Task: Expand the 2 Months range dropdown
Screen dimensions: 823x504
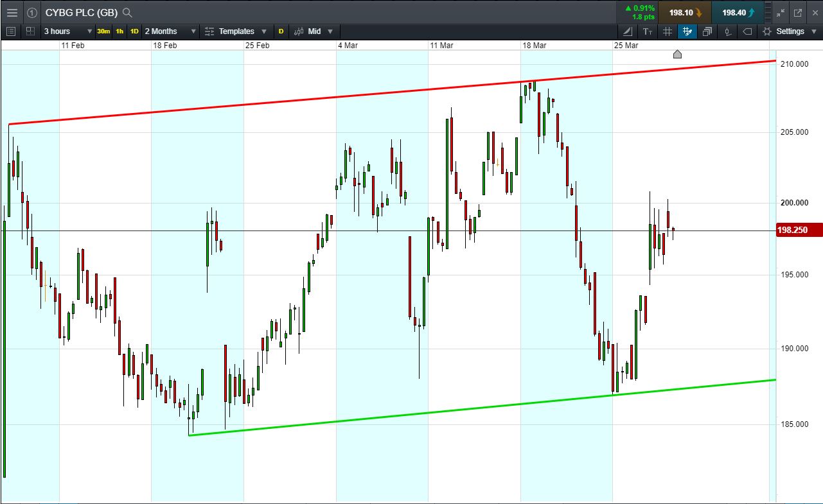Action: tap(170, 31)
